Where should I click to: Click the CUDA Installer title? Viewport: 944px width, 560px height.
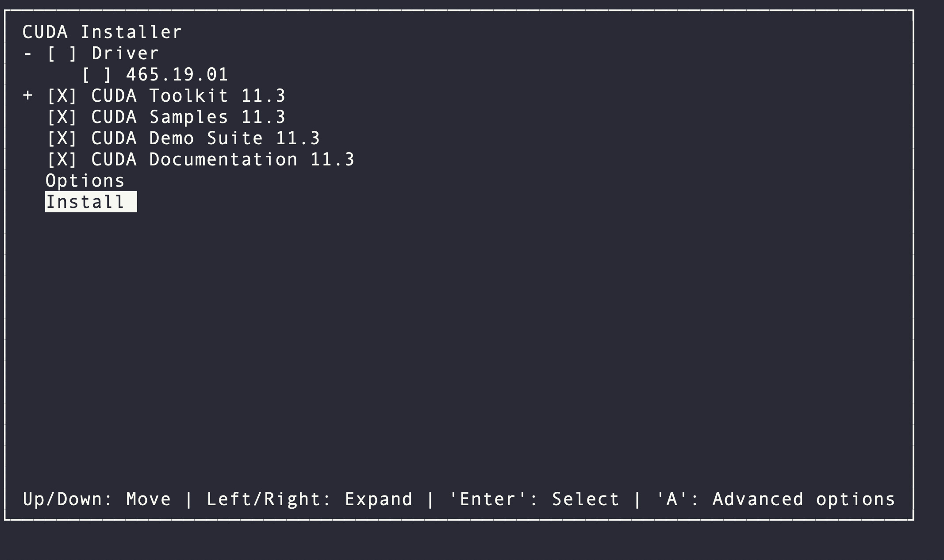click(x=102, y=31)
